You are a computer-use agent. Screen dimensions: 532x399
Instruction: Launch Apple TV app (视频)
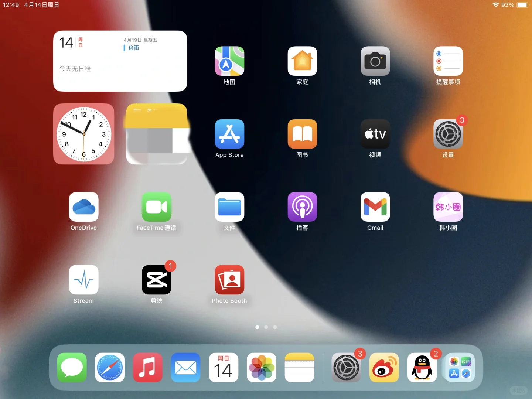coord(375,134)
